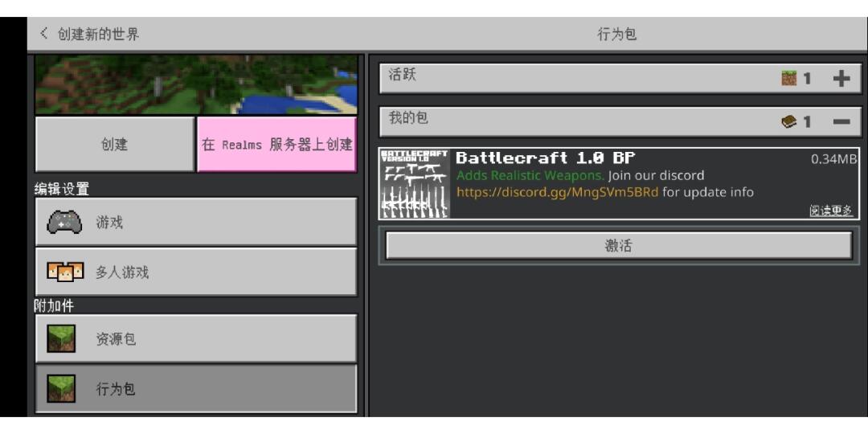Click the block count icon in 活跃 row
The image size is (868, 434).
click(789, 78)
